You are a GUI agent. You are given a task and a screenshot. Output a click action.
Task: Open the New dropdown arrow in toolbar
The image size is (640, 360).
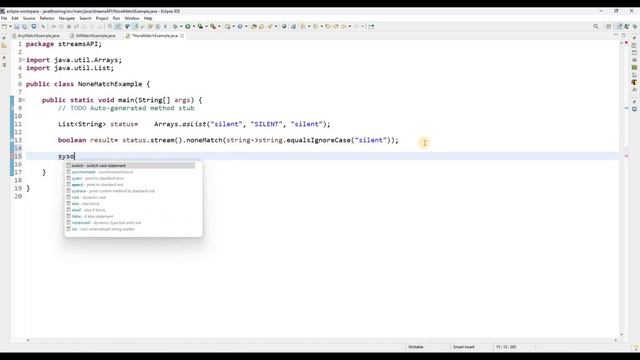[x=10, y=27]
